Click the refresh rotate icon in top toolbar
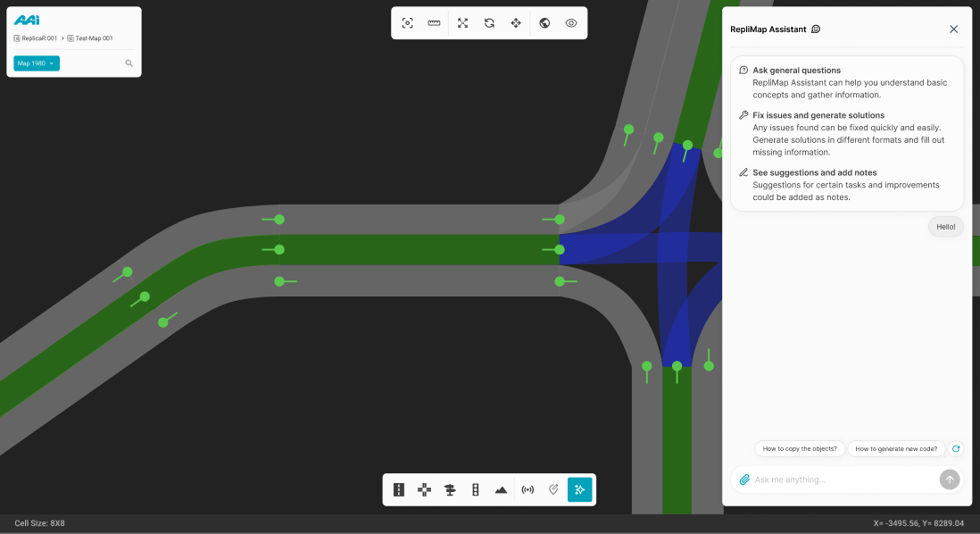The height and width of the screenshot is (534, 980). pos(489,23)
